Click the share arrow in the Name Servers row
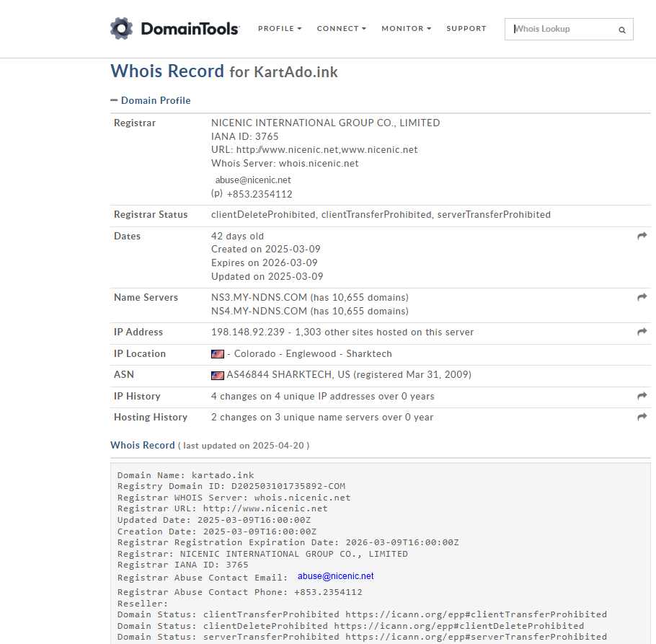656x644 pixels. pos(642,297)
